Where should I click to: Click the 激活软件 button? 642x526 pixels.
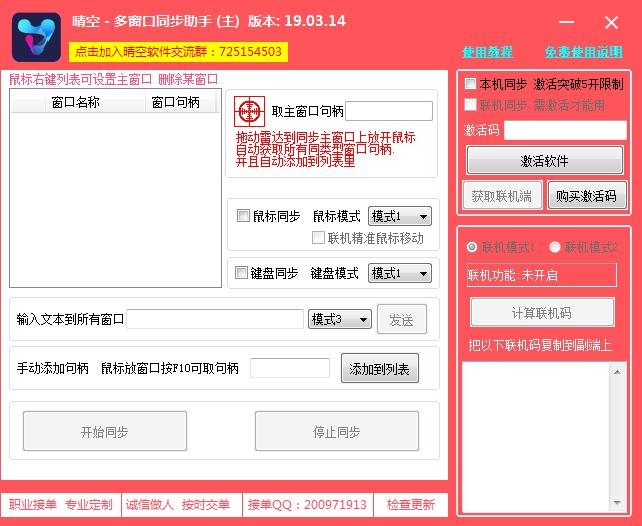tap(544, 160)
